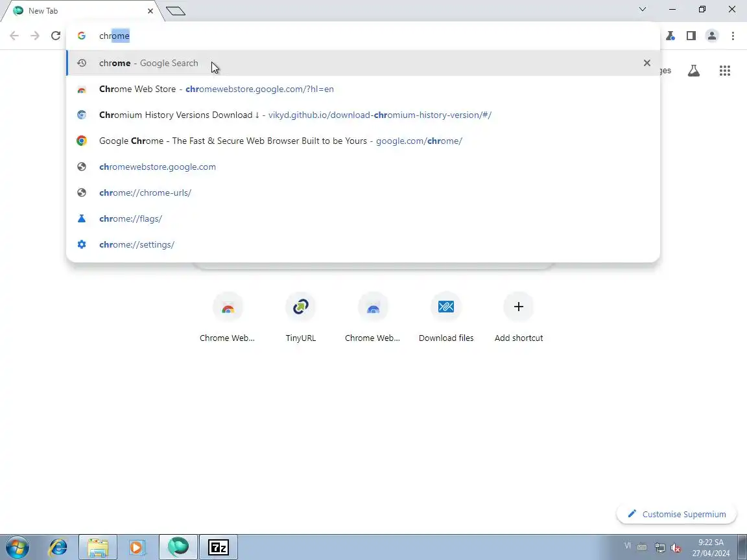
Task: Open Chromium History Versions Download suggestion
Action: tap(363, 115)
